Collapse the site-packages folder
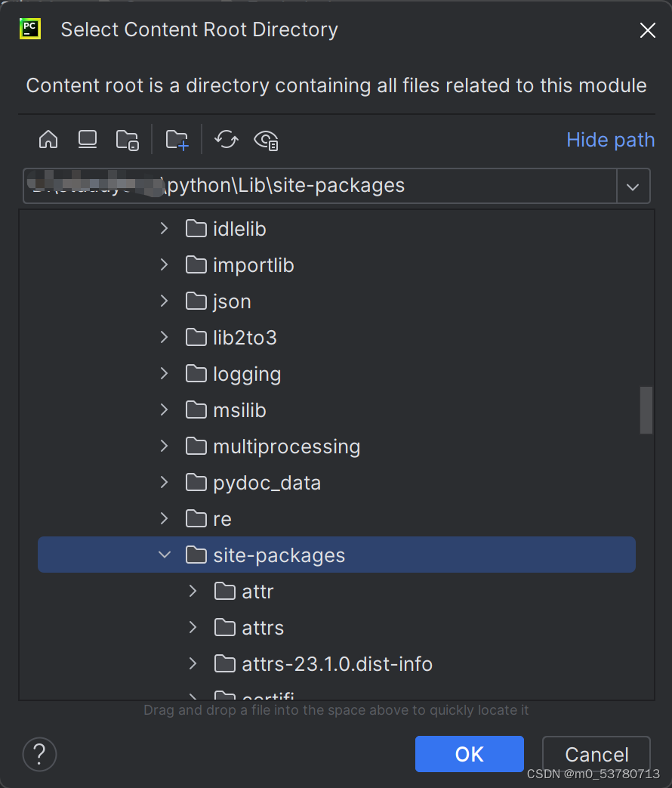 [165, 555]
